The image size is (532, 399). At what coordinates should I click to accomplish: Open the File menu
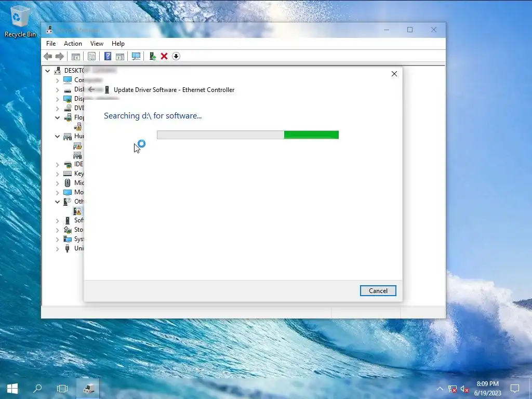click(51, 44)
